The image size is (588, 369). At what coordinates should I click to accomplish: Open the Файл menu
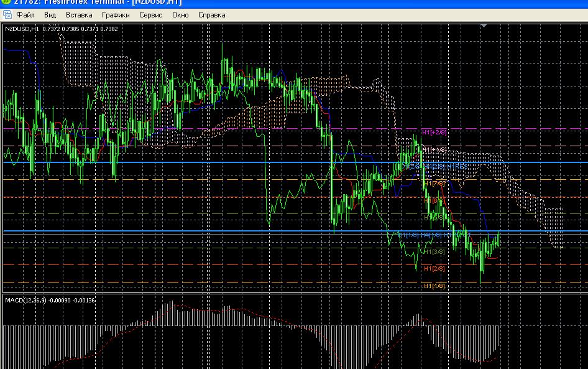click(x=25, y=14)
